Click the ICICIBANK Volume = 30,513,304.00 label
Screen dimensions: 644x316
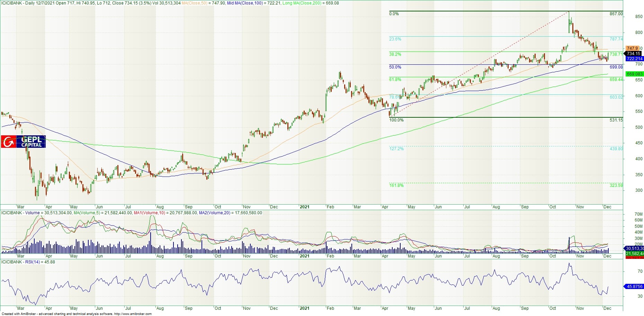[x=36, y=213]
